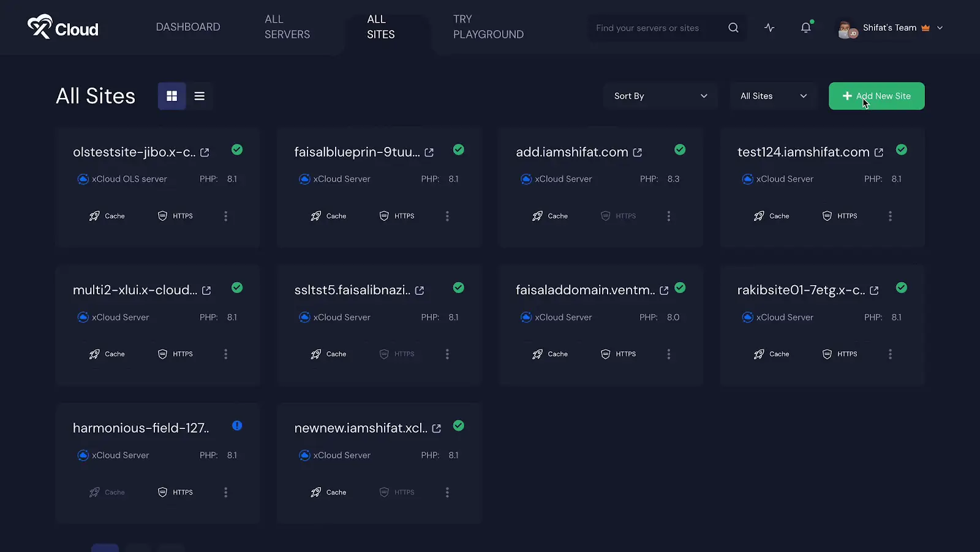Image resolution: width=980 pixels, height=552 pixels.
Task: Open more options for multi2-xlui card
Action: click(x=226, y=354)
